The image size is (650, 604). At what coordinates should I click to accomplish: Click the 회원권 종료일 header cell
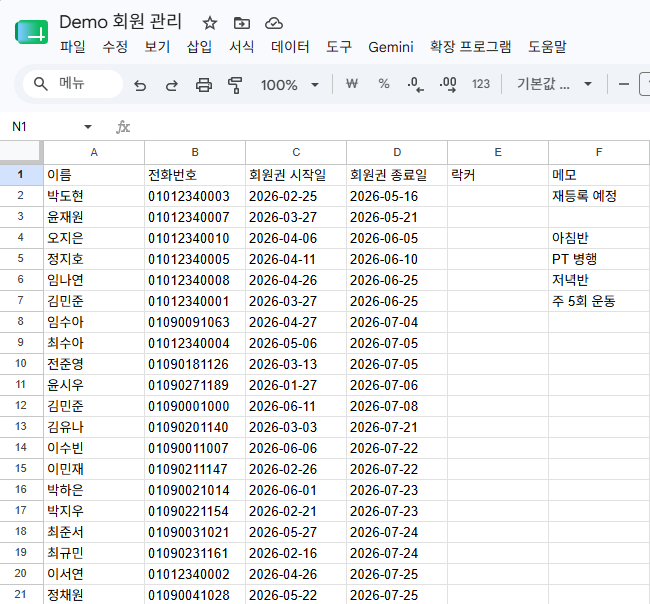pyautogui.click(x=397, y=175)
